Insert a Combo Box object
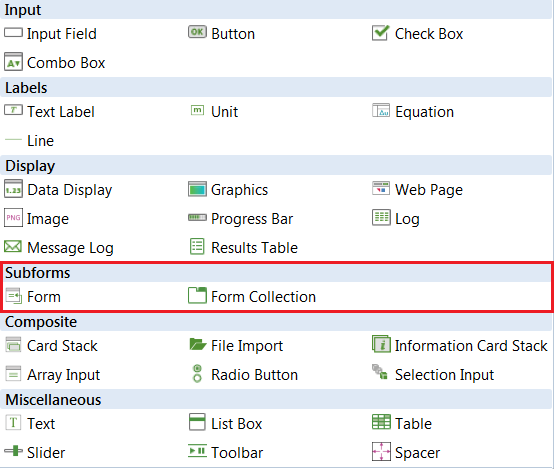Viewport: 554px width, 469px height. point(55,63)
